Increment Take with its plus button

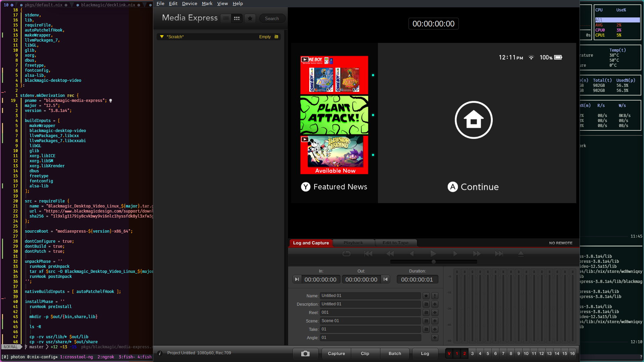[435, 329]
